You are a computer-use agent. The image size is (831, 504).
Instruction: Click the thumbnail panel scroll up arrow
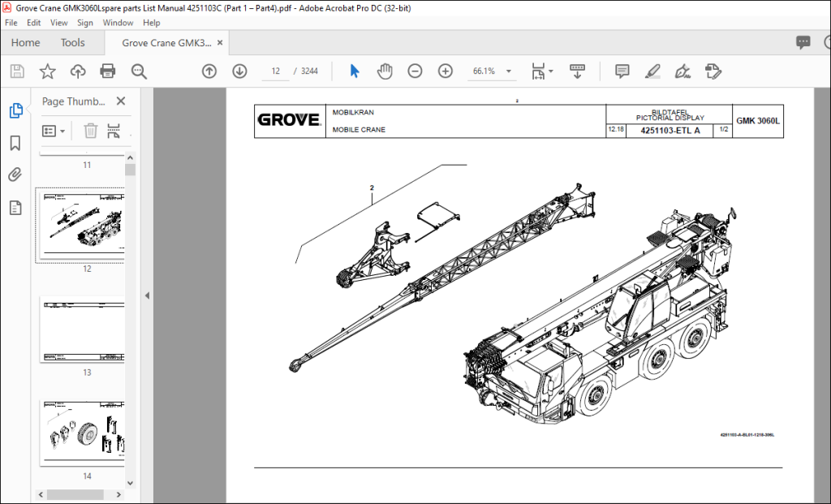pos(131,158)
